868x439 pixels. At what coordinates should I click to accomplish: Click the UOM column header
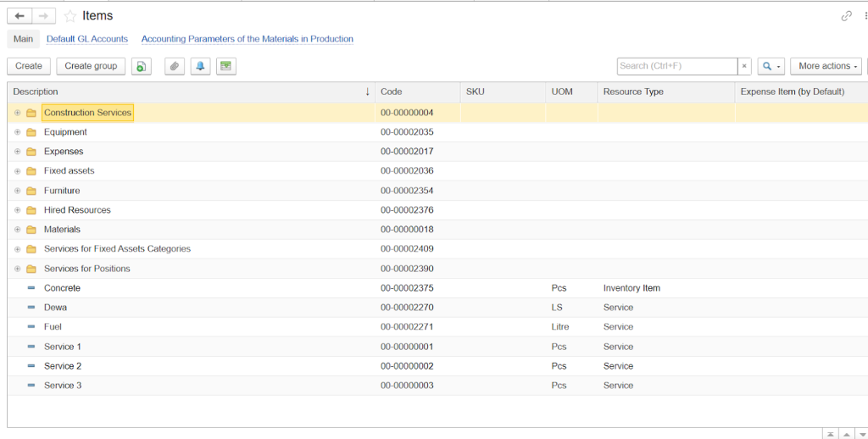[571, 92]
